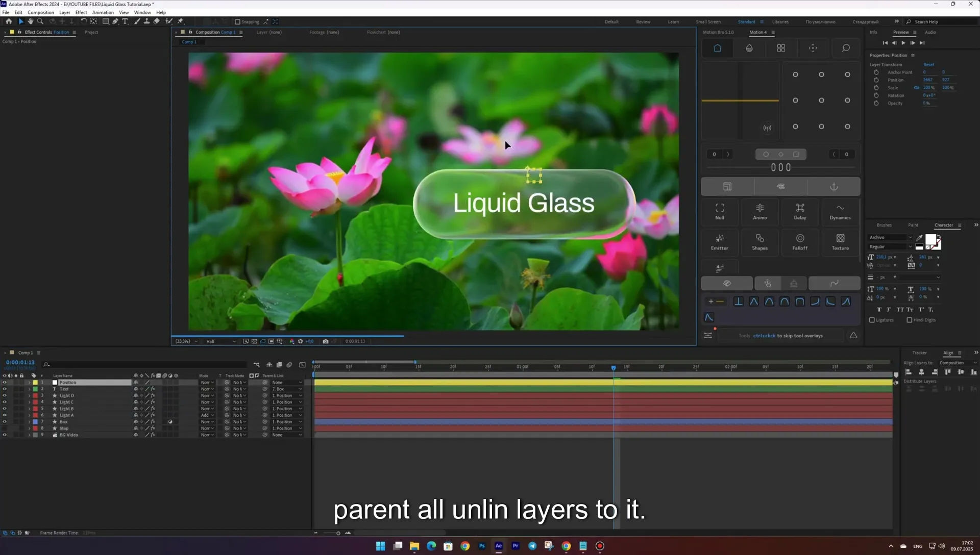Hide the Text layer visibility eye

[x=5, y=389]
